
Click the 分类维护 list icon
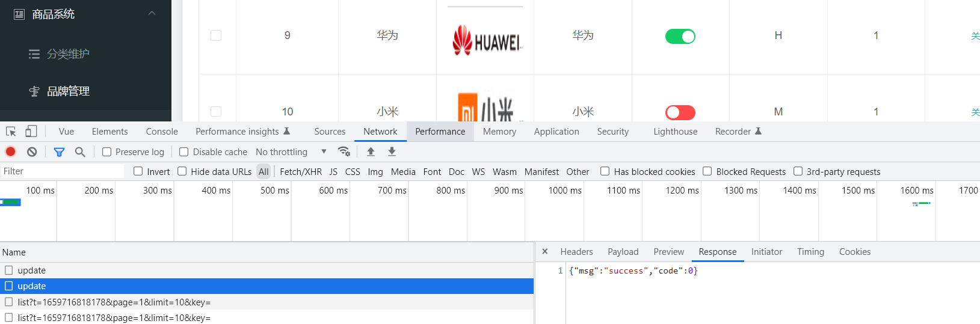(x=34, y=54)
